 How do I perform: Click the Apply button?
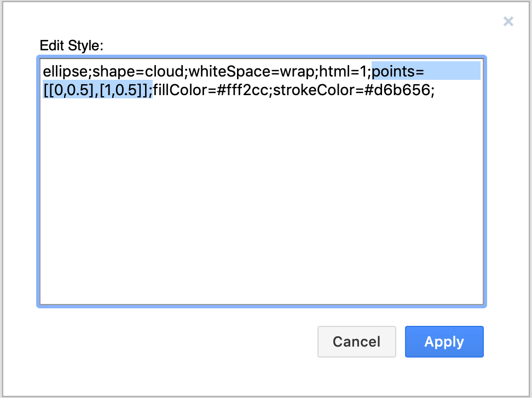[444, 341]
